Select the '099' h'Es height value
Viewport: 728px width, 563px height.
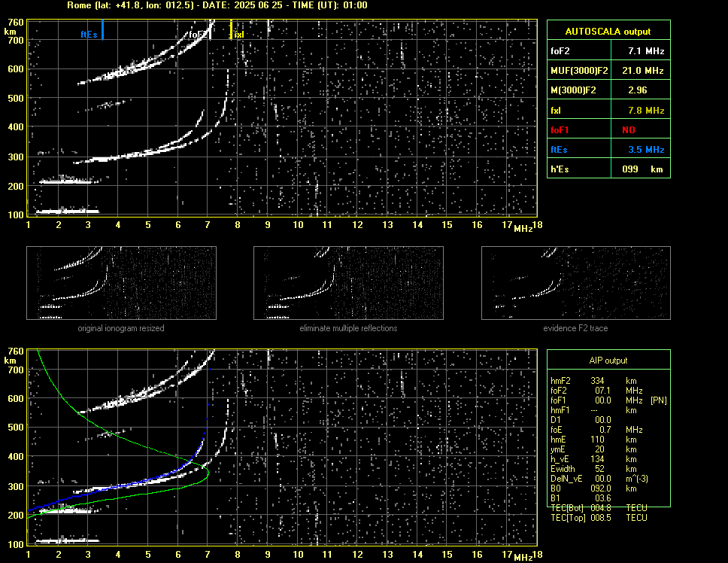click(630, 169)
